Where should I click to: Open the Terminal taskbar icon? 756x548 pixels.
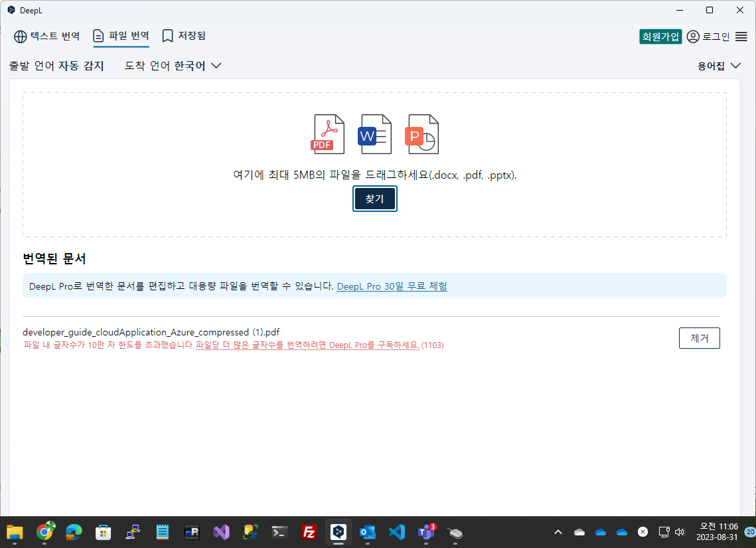pyautogui.click(x=279, y=532)
